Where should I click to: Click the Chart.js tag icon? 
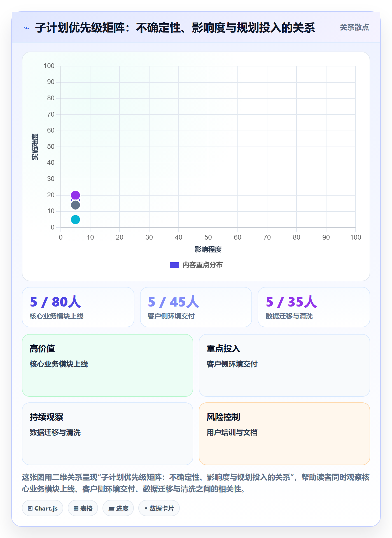pyautogui.click(x=30, y=508)
